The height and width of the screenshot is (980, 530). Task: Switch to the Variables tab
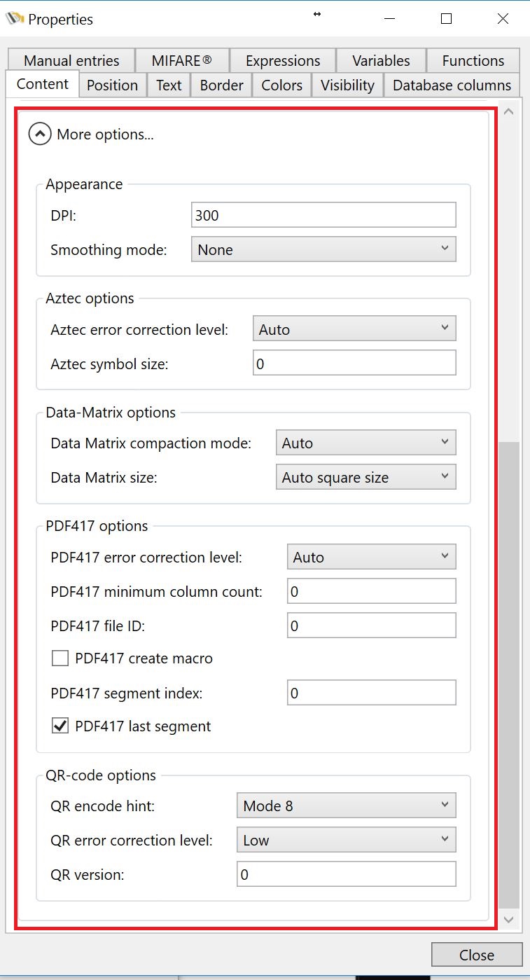point(381,61)
